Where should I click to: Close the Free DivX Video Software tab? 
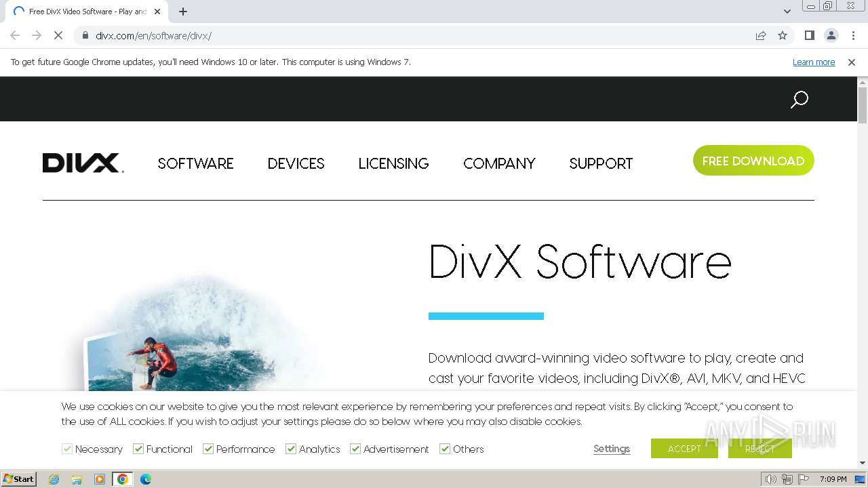click(157, 12)
